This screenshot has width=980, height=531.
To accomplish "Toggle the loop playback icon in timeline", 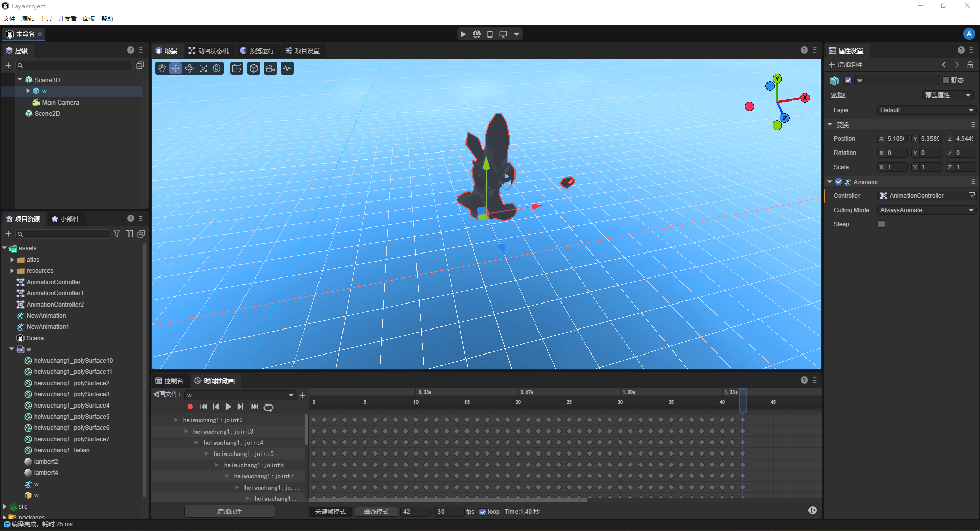I will coord(268,407).
